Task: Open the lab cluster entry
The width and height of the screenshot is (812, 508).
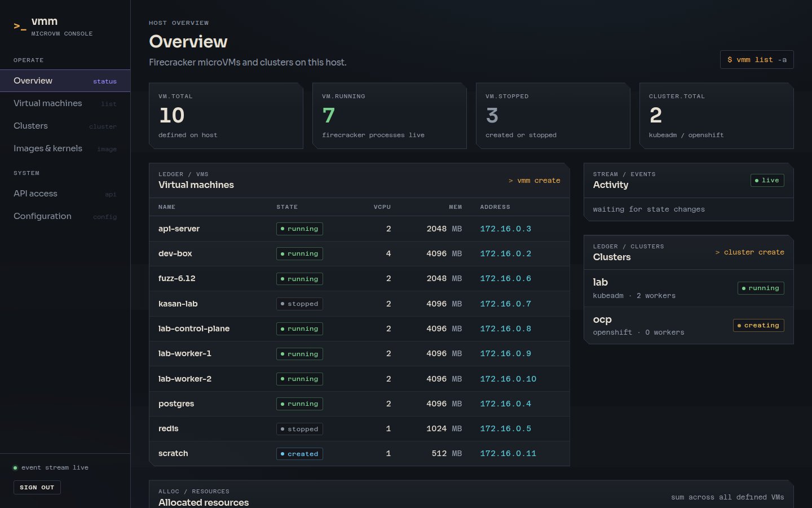Action: point(689,288)
